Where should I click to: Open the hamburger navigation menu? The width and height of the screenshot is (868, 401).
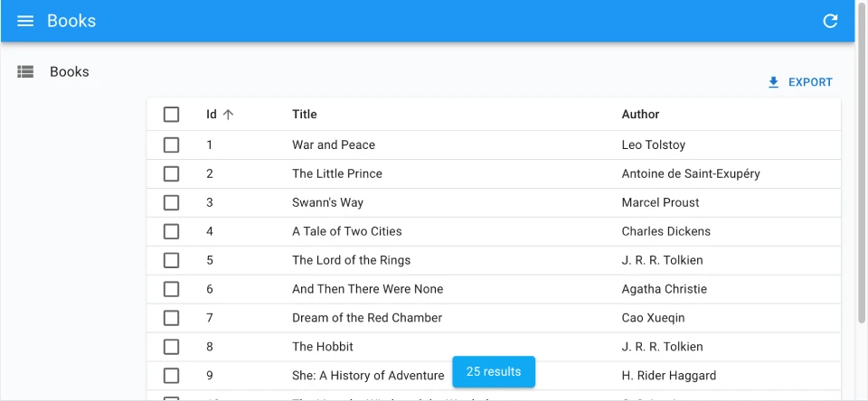(x=25, y=21)
